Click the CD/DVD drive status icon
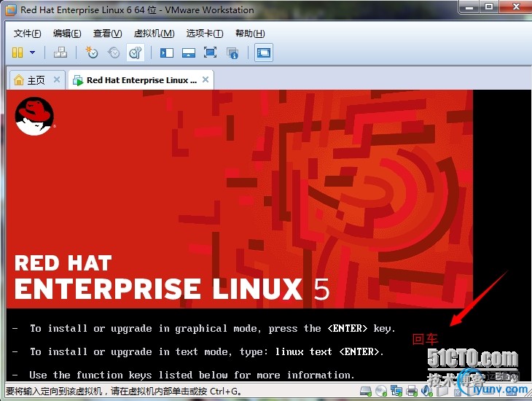Viewport: 532px width, 401px height. (381, 391)
